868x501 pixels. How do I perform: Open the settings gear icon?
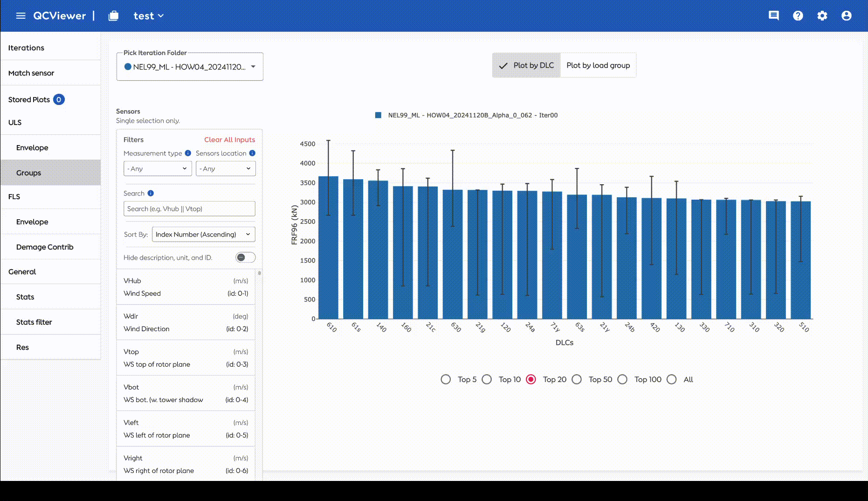point(822,16)
